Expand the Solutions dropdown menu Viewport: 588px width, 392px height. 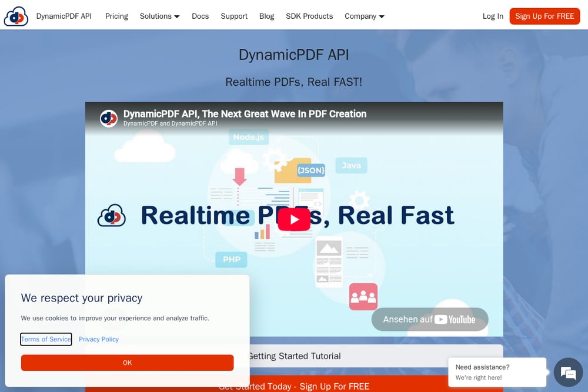tap(160, 16)
